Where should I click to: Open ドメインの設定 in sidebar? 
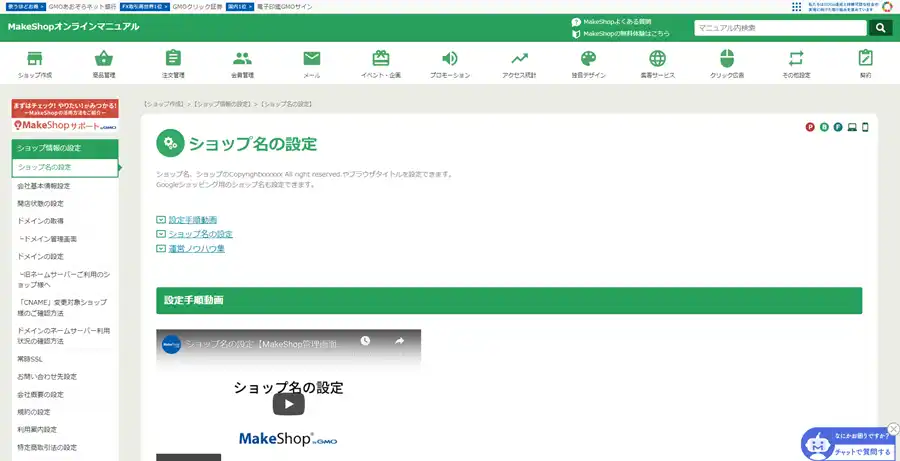pyautogui.click(x=40, y=257)
